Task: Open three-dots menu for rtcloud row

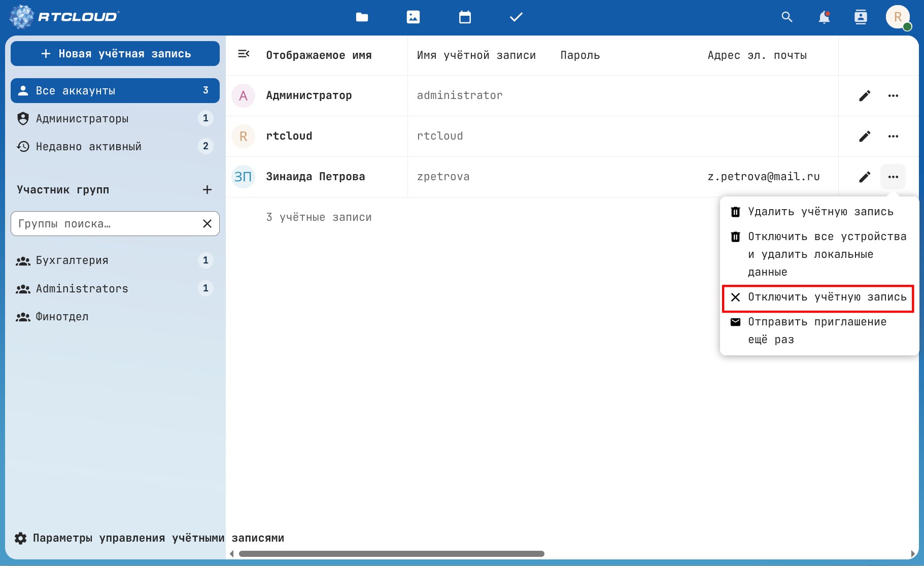Action: tap(893, 136)
